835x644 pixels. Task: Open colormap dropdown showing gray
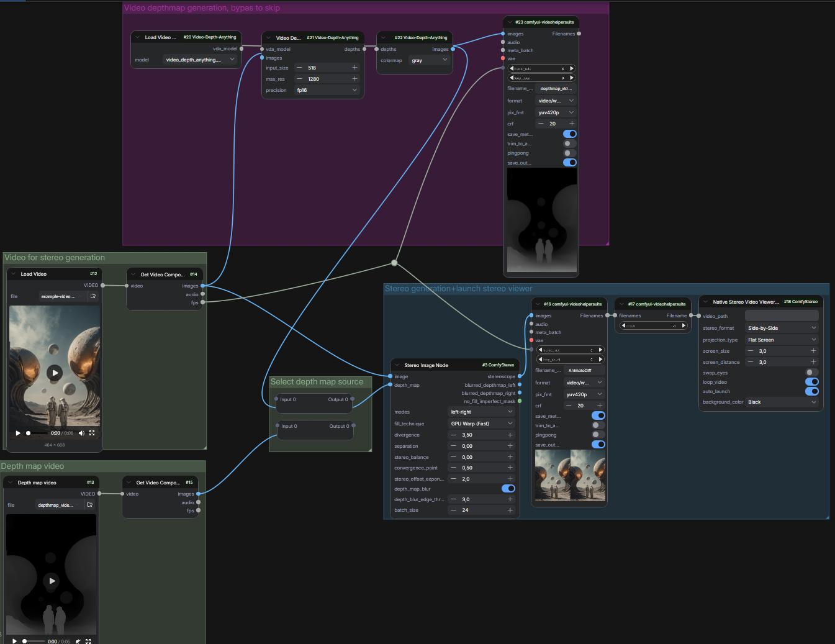tap(429, 60)
